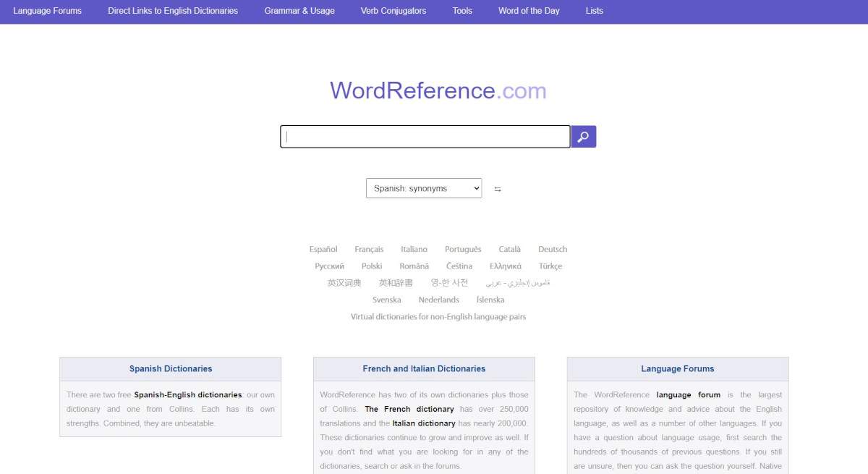Open Tools menu in top bar
This screenshot has height=474, width=868.
click(462, 11)
